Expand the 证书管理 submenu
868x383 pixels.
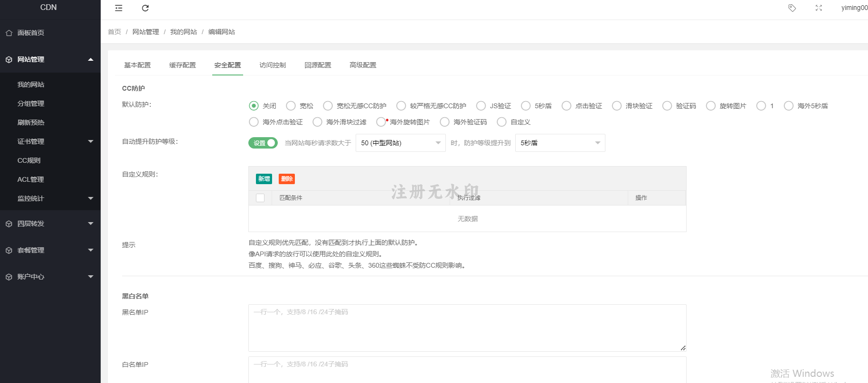(91, 141)
